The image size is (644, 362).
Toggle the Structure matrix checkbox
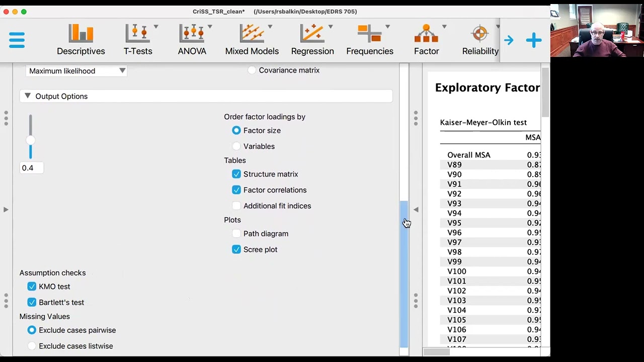236,174
